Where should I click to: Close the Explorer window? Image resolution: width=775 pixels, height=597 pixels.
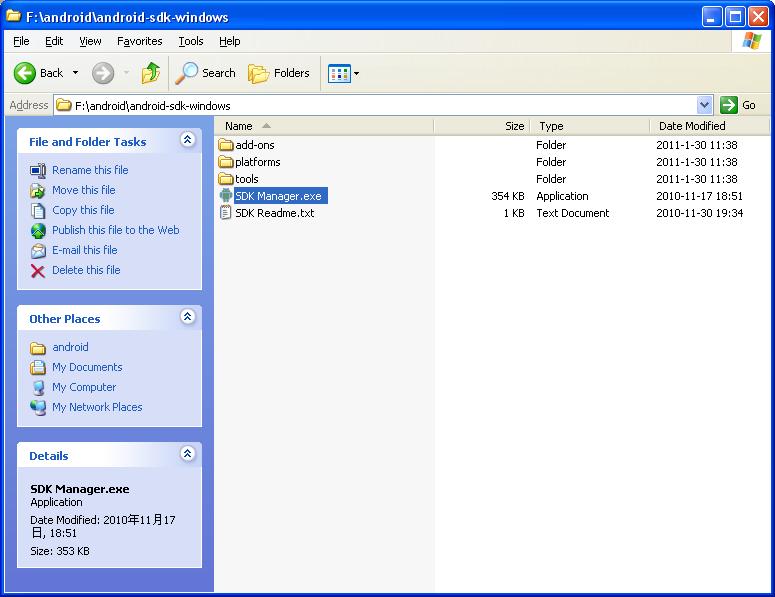pos(758,17)
